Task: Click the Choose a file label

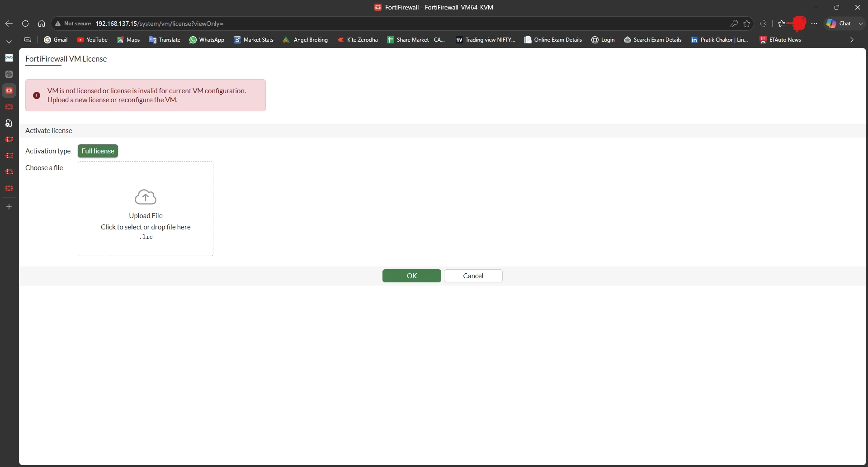Action: [44, 168]
